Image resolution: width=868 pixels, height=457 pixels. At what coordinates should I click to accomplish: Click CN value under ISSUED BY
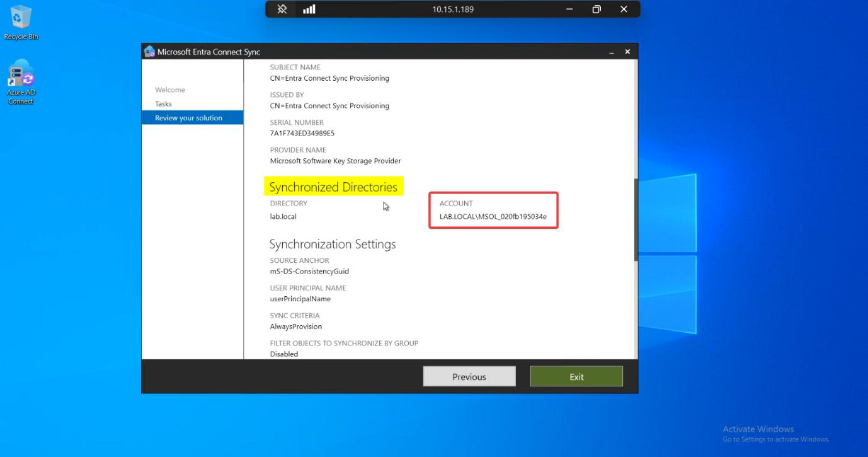pyautogui.click(x=329, y=106)
